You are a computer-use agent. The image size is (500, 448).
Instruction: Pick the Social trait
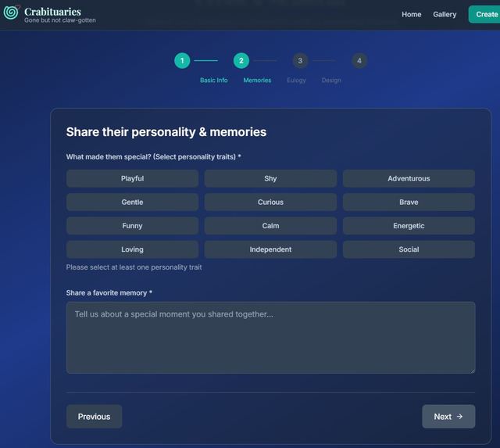pos(409,249)
